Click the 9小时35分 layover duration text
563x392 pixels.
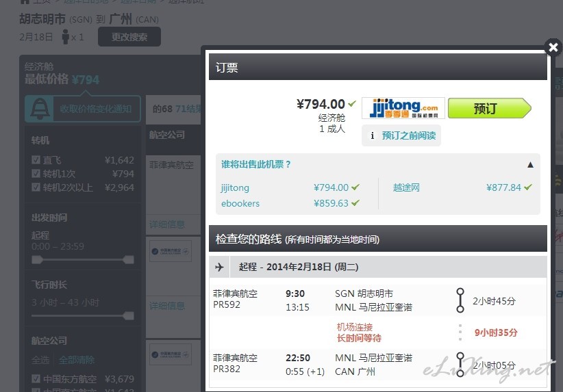pyautogui.click(x=496, y=332)
